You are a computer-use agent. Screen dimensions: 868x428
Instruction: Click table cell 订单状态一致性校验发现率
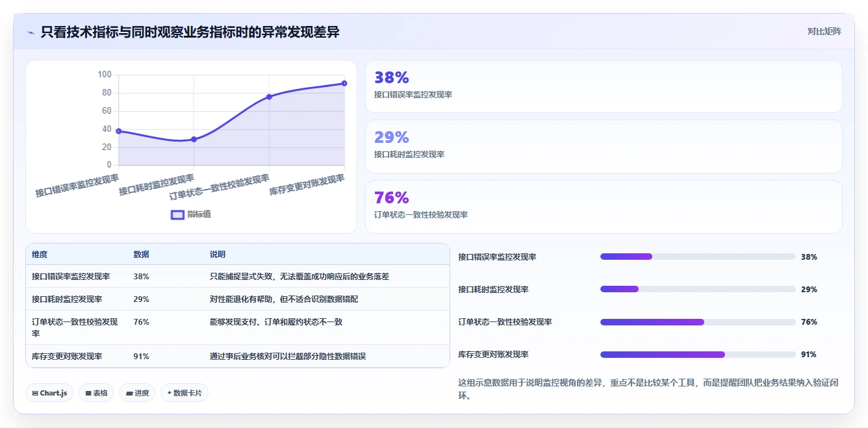click(75, 327)
